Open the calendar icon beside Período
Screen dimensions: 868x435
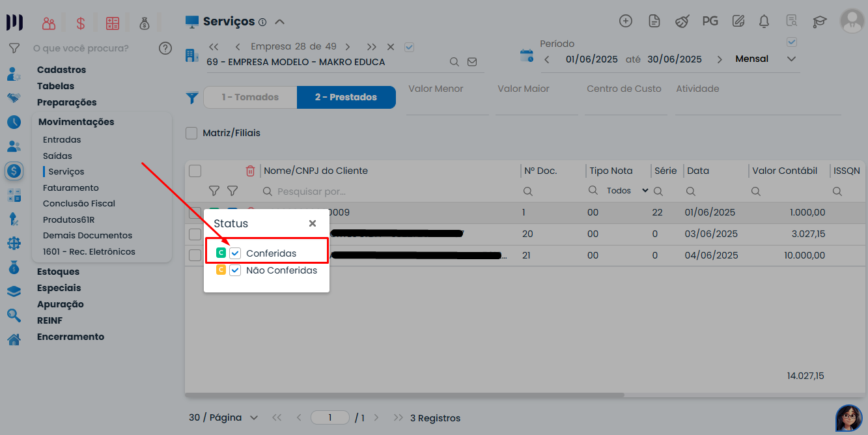pyautogui.click(x=526, y=55)
